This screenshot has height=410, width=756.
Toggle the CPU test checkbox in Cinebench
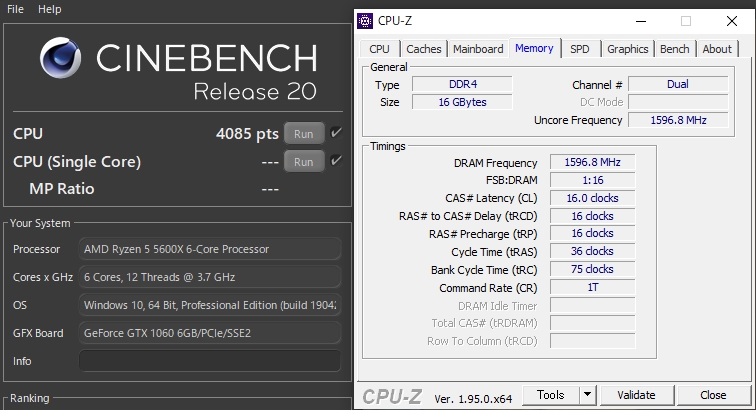pos(336,133)
